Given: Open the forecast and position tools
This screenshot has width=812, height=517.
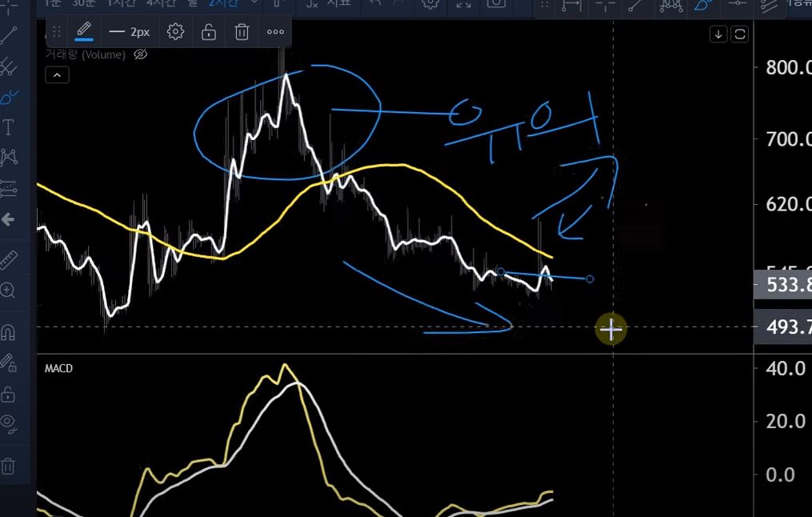Looking at the screenshot, I should tap(9, 189).
